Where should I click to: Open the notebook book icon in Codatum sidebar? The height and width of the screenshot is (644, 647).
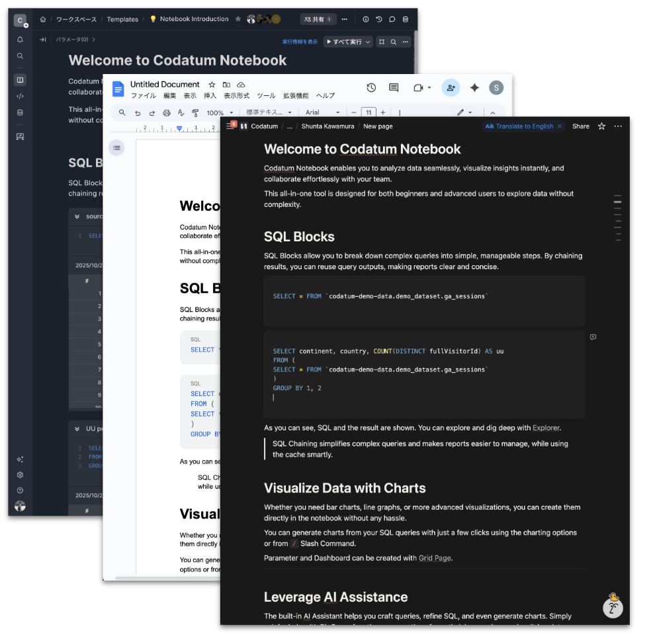[x=20, y=80]
